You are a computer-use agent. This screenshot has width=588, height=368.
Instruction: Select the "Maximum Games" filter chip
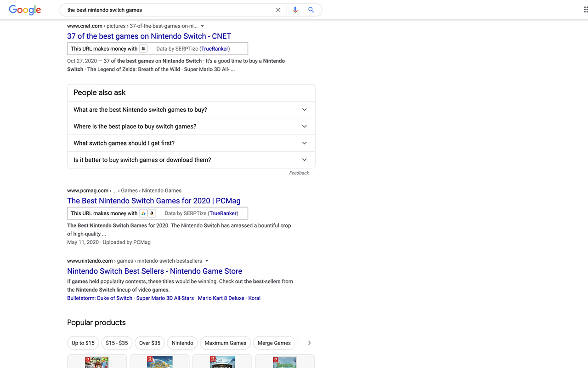click(226, 343)
